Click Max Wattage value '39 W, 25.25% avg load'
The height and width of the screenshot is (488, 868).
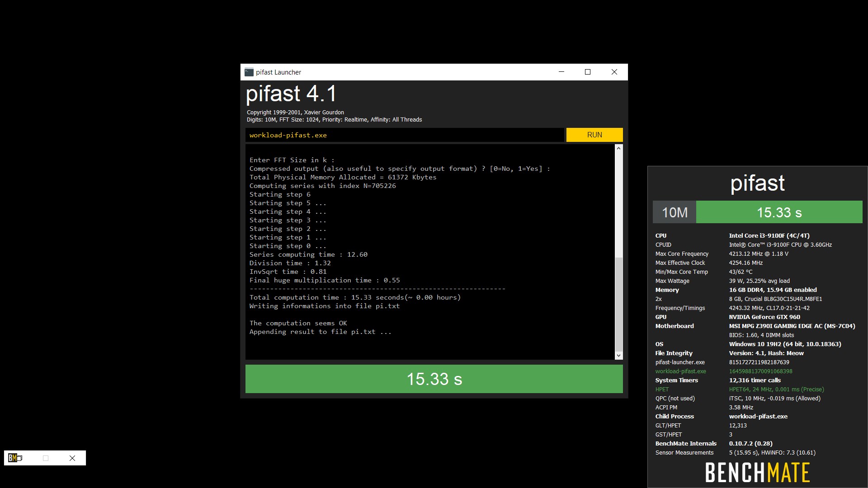pyautogui.click(x=759, y=281)
